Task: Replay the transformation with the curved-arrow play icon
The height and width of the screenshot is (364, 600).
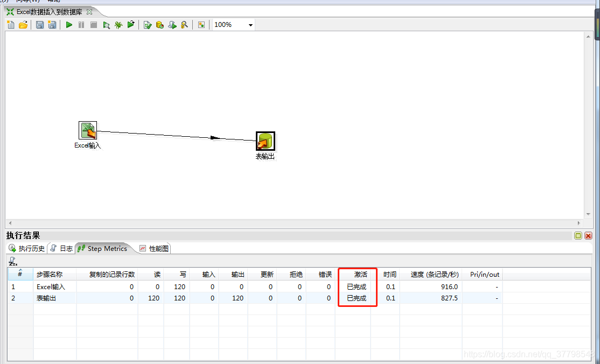Action: tap(131, 25)
